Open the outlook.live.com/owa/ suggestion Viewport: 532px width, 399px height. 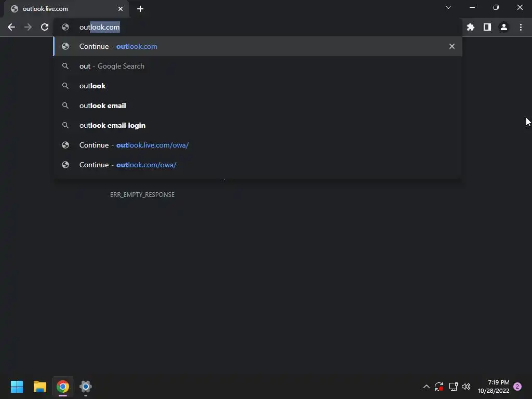point(258,145)
